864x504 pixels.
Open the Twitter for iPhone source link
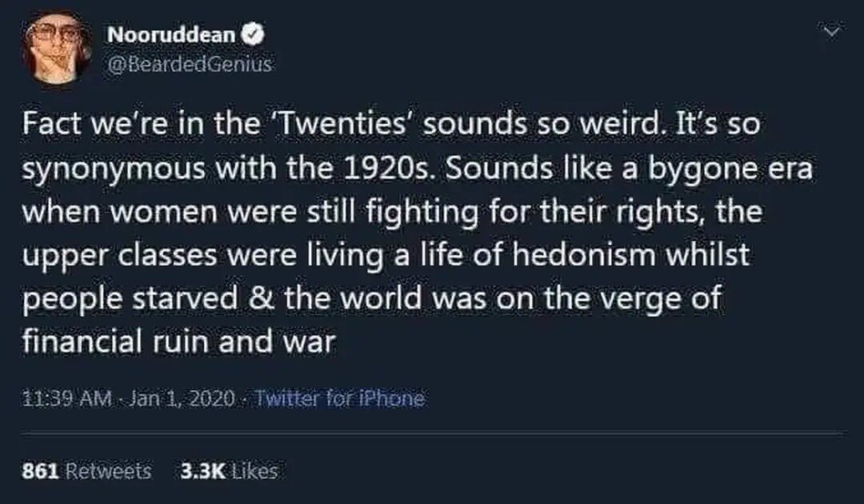click(338, 398)
